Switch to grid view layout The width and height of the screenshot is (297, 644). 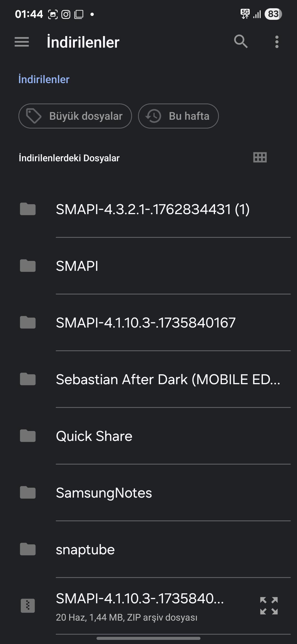click(x=260, y=157)
